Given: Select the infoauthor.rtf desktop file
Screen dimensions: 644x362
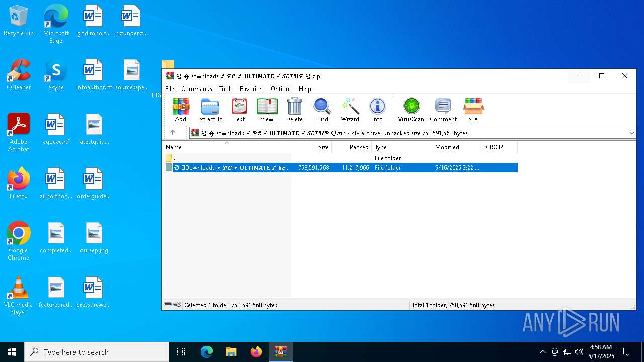Looking at the screenshot, I should click(x=94, y=75).
